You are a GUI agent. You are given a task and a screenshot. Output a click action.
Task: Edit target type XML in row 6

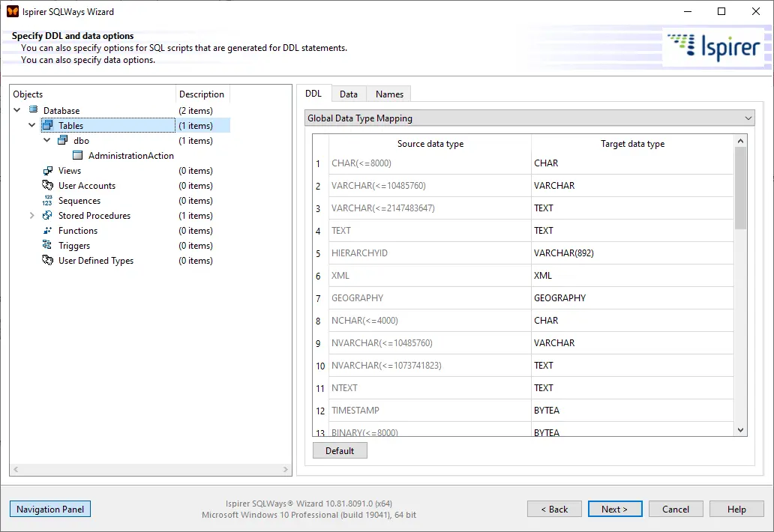coord(632,276)
